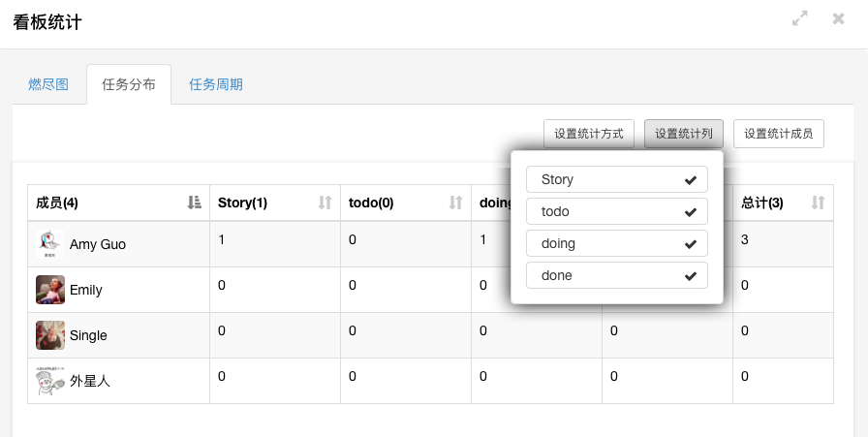
Task: Open the 设置统计成员 dropdown
Action: [x=779, y=134]
